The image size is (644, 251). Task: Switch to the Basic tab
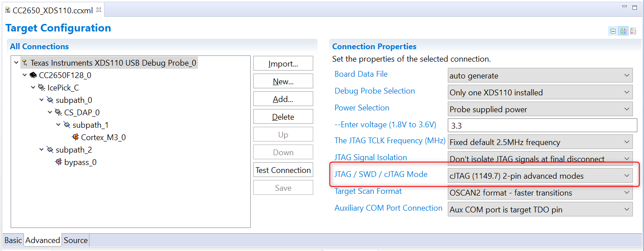click(x=13, y=240)
